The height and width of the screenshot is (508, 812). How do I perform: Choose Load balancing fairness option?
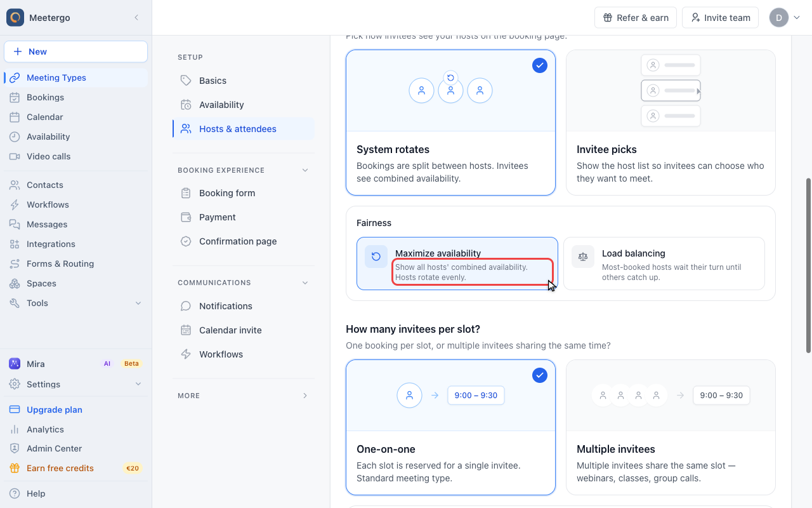click(x=664, y=264)
